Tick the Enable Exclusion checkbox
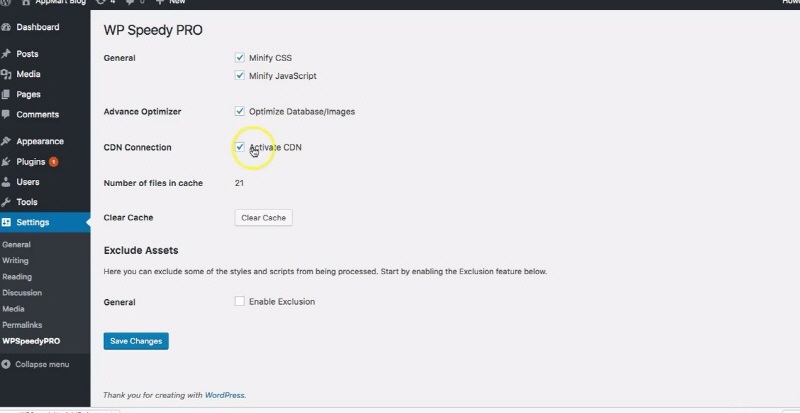Screen dimensions: 800x413 239,301
